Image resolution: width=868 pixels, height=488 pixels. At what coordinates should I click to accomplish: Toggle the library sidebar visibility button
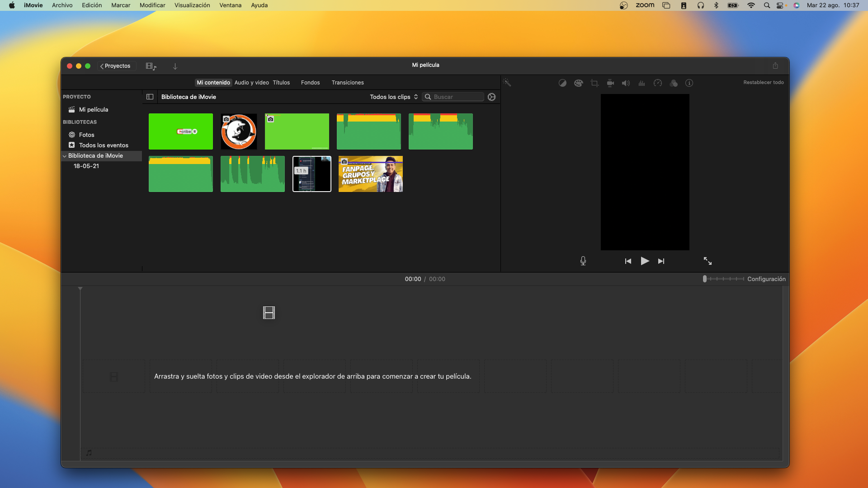point(150,97)
